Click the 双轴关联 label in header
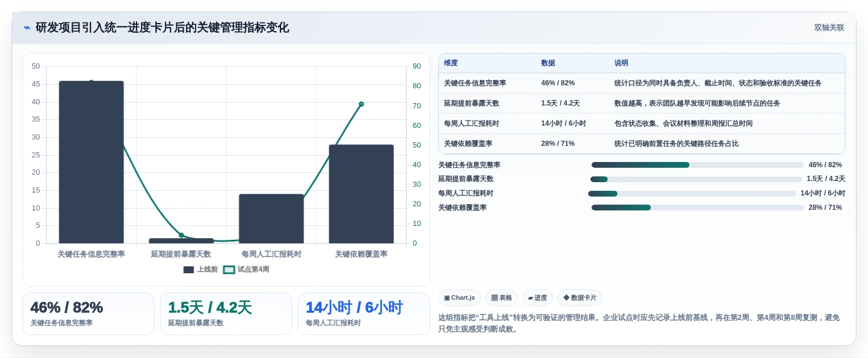The height and width of the screenshot is (358, 868). tap(829, 28)
